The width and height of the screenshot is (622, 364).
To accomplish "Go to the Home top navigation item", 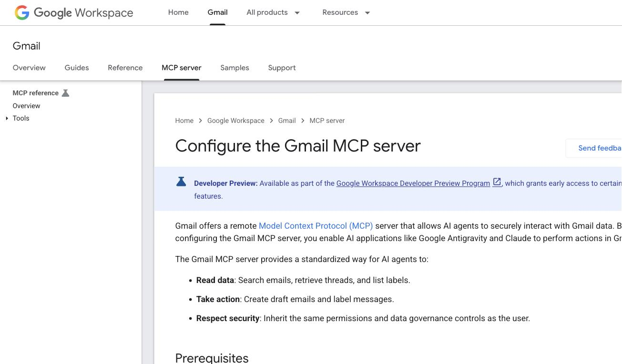I will (x=178, y=12).
